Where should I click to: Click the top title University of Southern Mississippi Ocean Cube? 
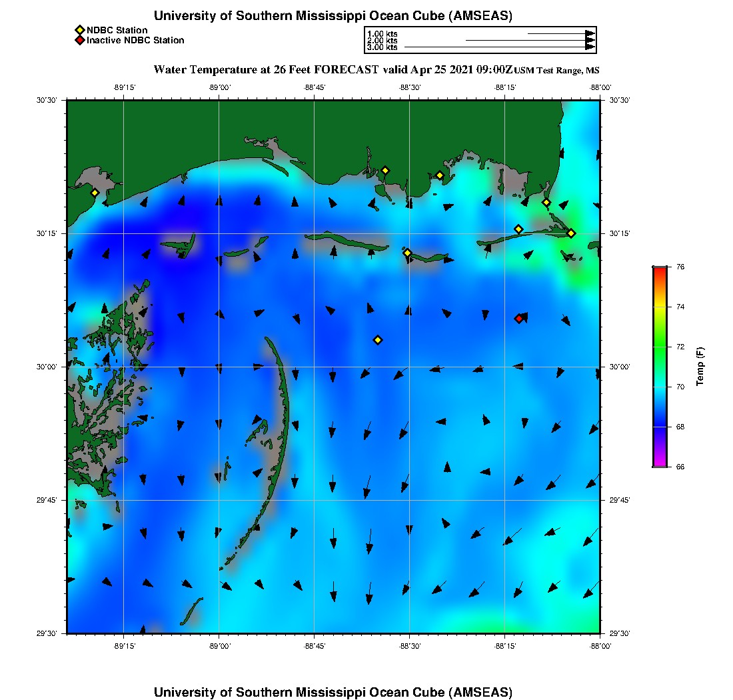pos(333,15)
